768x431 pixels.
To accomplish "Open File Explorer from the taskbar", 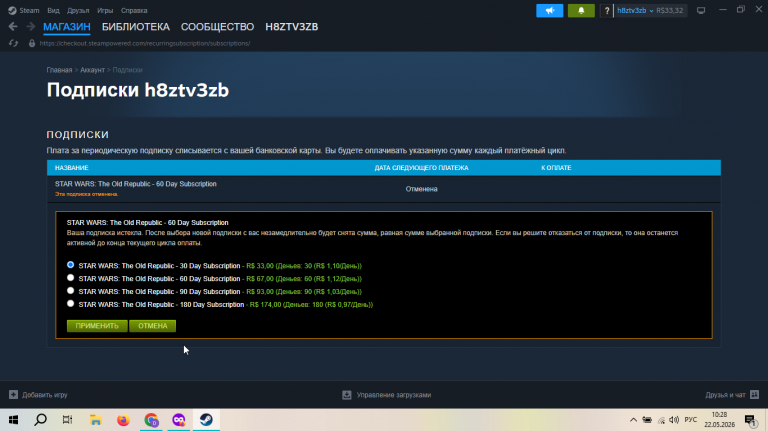I will point(96,420).
